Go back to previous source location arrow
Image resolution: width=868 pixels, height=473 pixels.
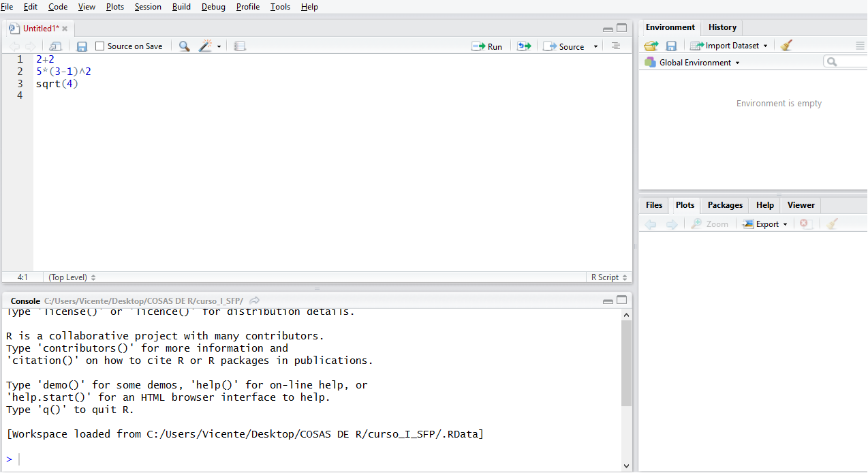14,46
